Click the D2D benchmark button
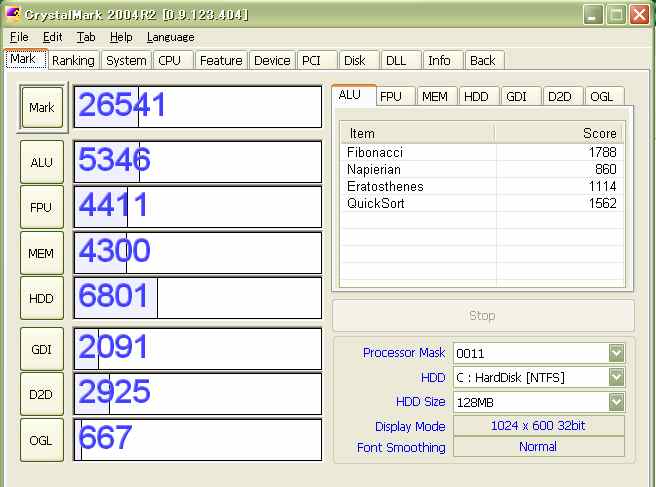Image resolution: width=656 pixels, height=487 pixels. click(x=41, y=394)
